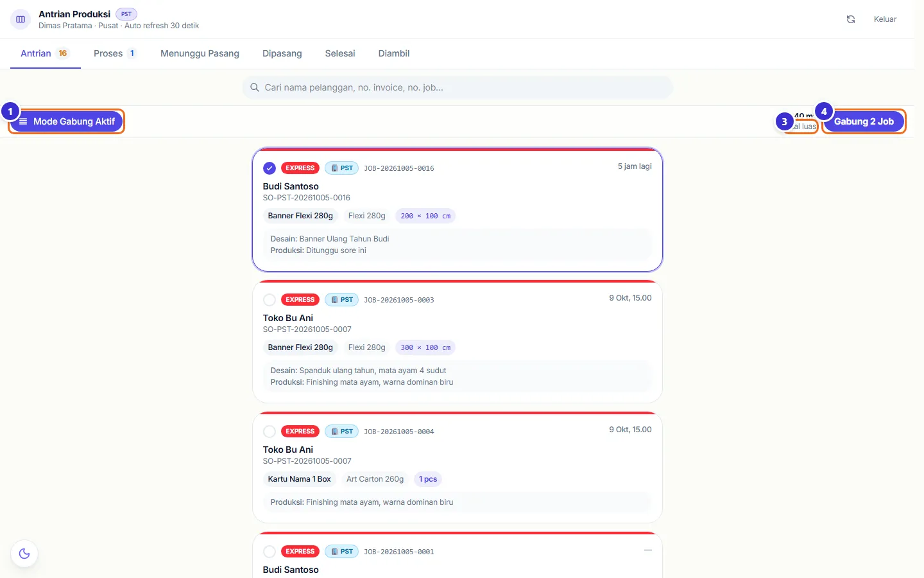Click the 200 × 100 cm size tag
This screenshot has height=578, width=924.
click(425, 216)
